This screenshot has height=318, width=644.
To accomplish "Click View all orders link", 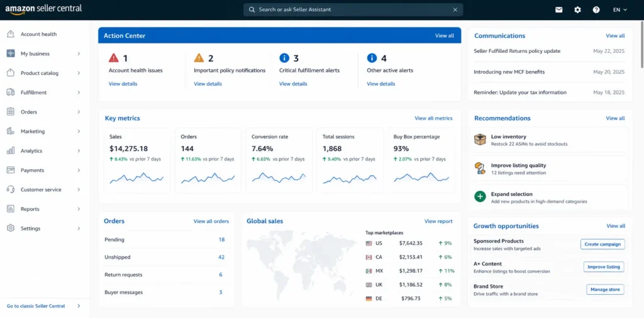I will point(211,221).
